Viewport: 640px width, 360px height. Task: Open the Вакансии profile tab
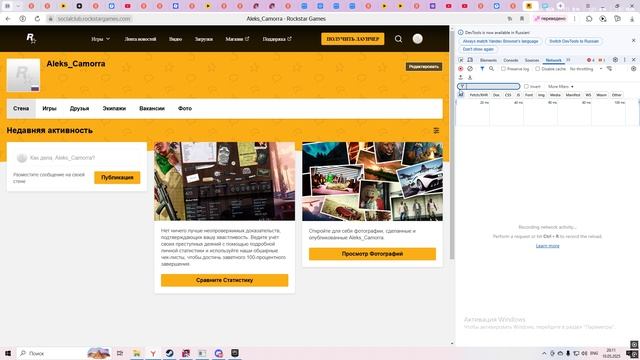[x=152, y=109]
